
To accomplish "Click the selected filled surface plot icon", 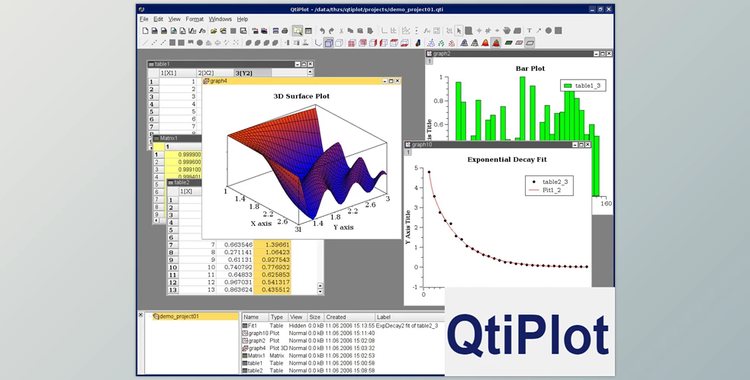I will click(496, 43).
